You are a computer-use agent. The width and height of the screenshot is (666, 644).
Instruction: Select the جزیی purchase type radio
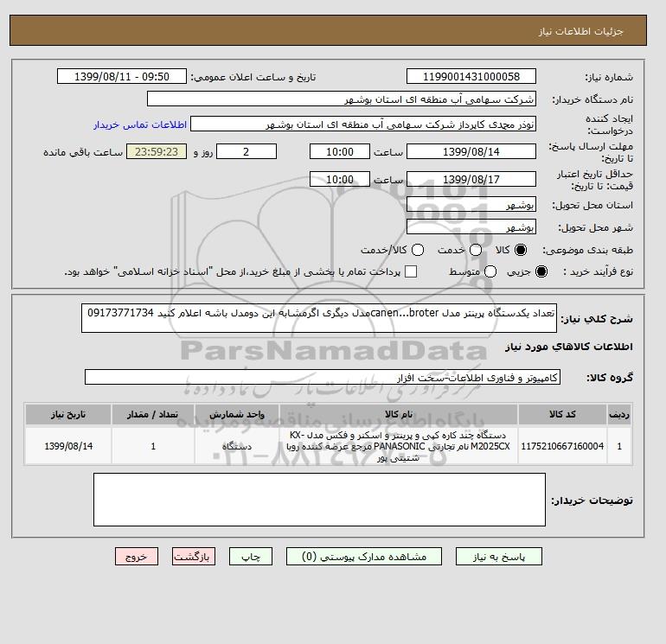pyautogui.click(x=541, y=271)
